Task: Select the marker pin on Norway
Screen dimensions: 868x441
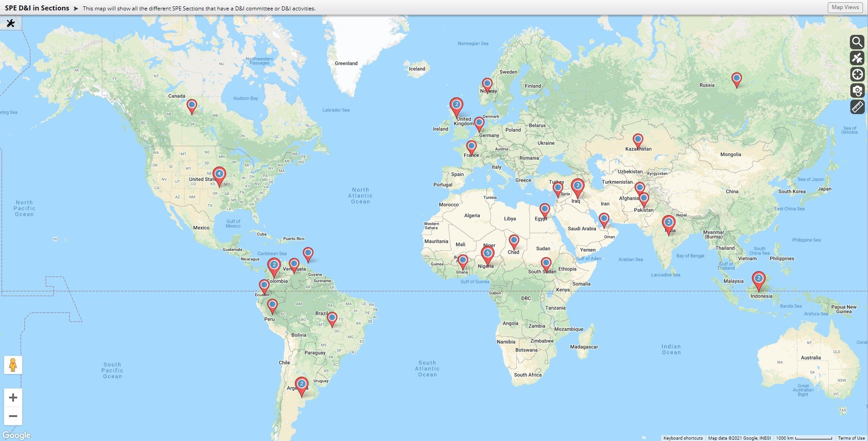Action: (x=486, y=83)
